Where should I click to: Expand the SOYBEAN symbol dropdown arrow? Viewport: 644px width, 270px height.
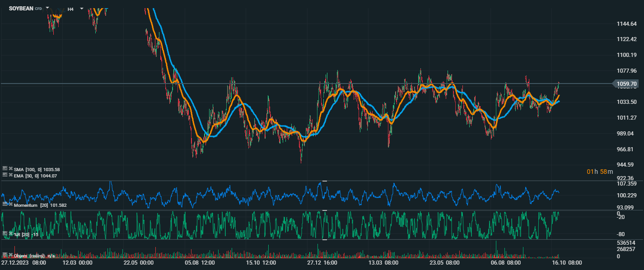tap(47, 9)
